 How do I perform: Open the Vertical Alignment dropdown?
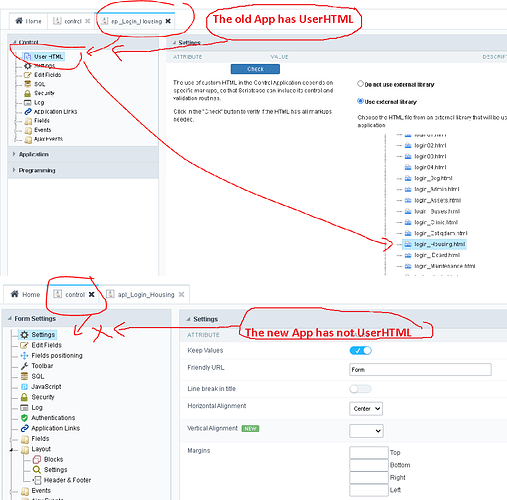click(366, 431)
